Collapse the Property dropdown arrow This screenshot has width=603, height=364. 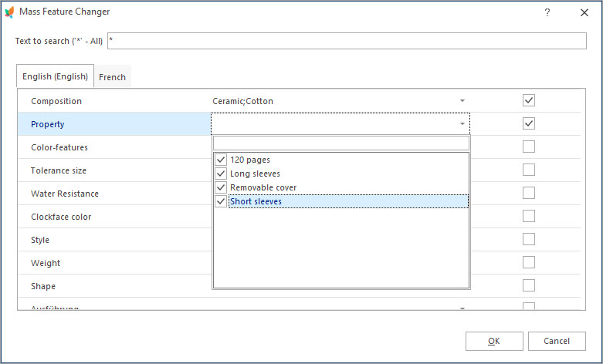click(x=462, y=124)
